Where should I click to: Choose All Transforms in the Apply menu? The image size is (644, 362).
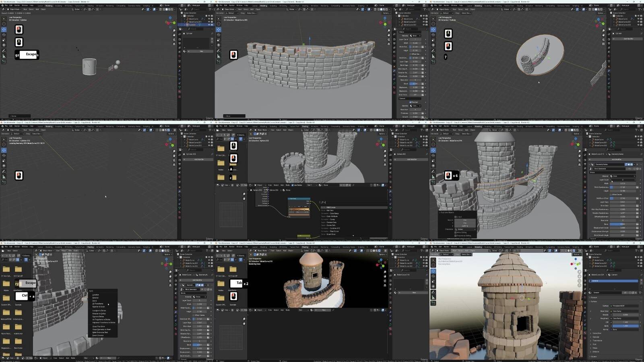98,304
